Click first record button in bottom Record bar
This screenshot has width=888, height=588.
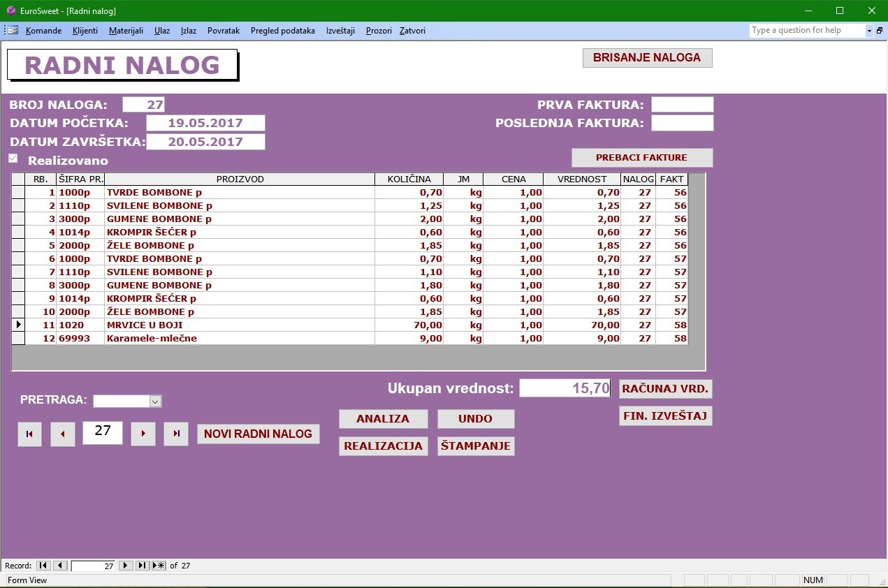click(x=43, y=566)
